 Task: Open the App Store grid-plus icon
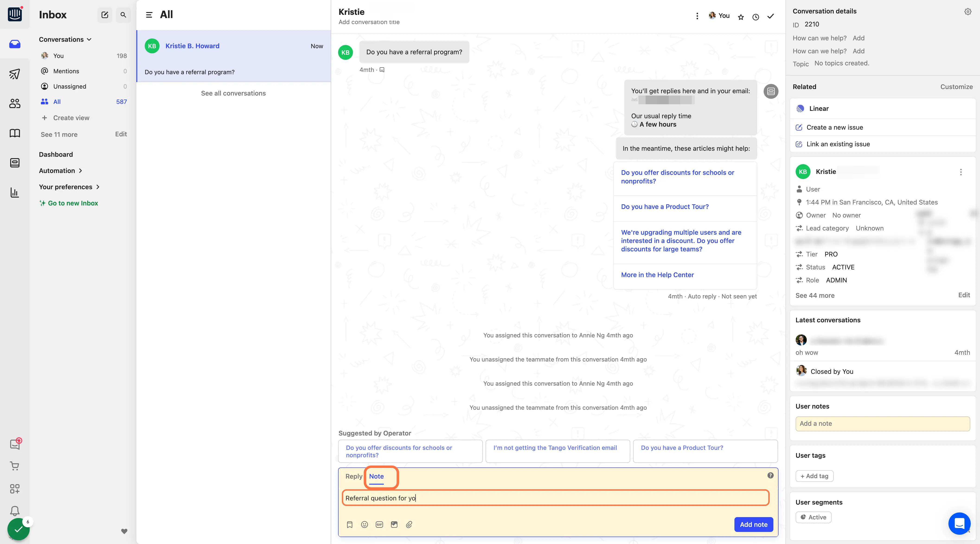14,488
